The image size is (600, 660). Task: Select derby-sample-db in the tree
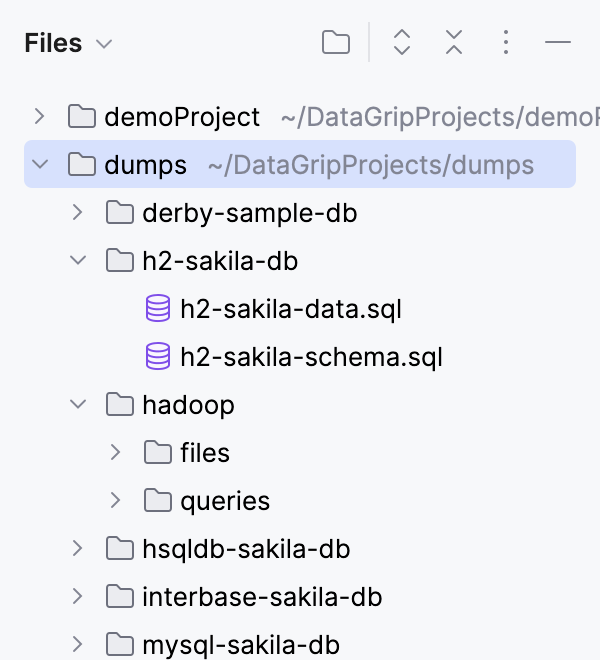click(250, 213)
